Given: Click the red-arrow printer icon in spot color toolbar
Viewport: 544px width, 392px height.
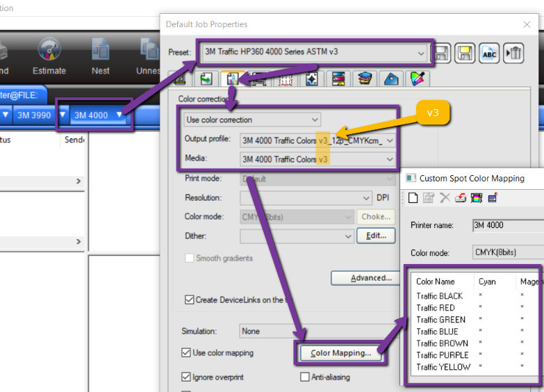Looking at the screenshot, I should 460,198.
